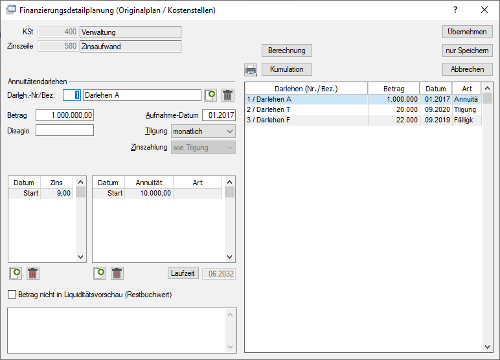The width and height of the screenshot is (500, 360).
Task: Click the KSt name field showing Verwaltung
Action: click(x=131, y=32)
